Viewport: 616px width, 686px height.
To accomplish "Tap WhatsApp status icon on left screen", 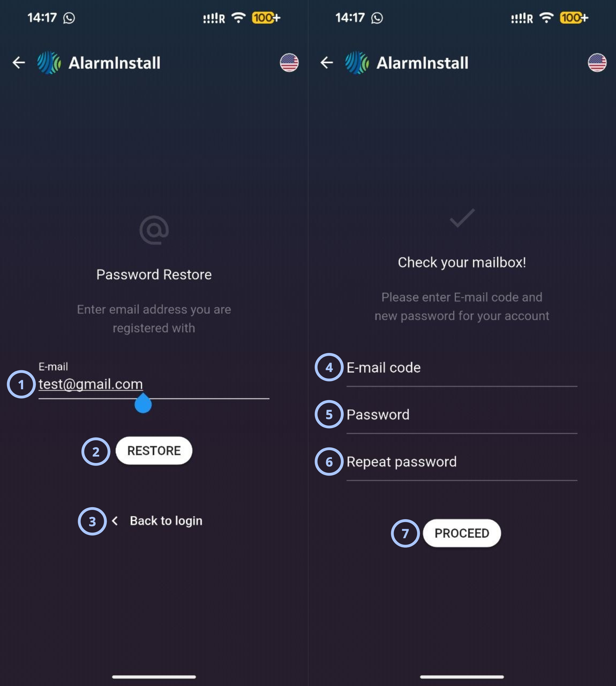I will pos(69,18).
